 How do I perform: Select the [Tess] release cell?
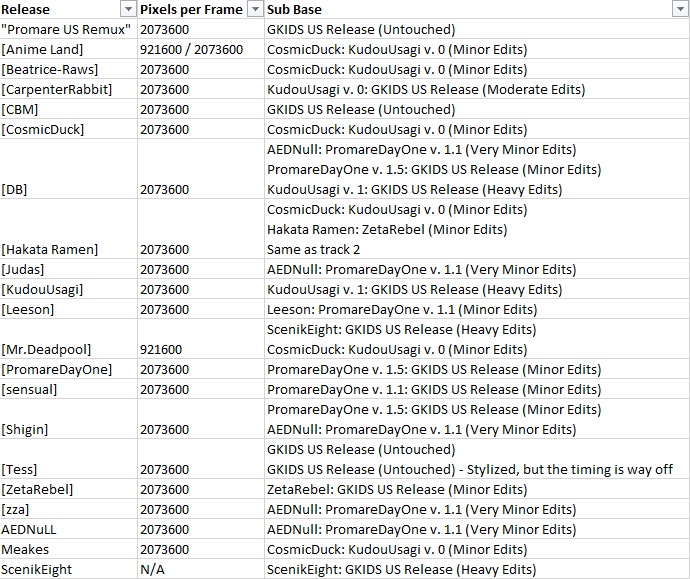coord(69,459)
